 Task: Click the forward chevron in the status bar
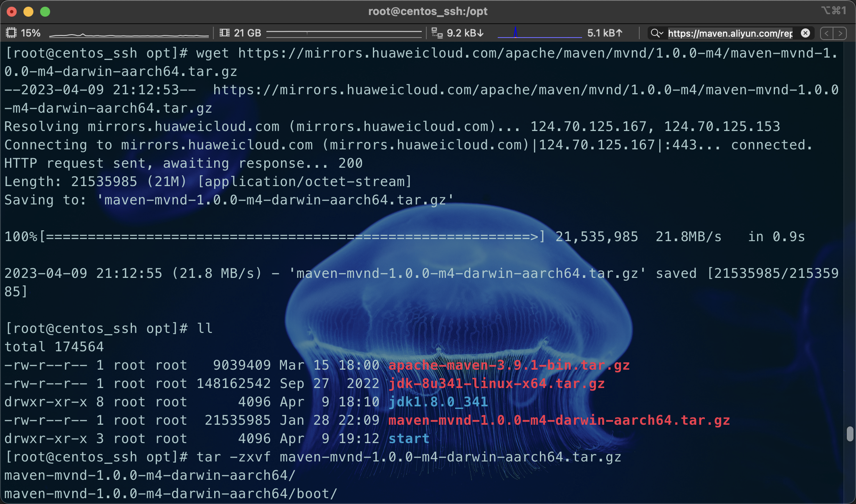(x=841, y=33)
